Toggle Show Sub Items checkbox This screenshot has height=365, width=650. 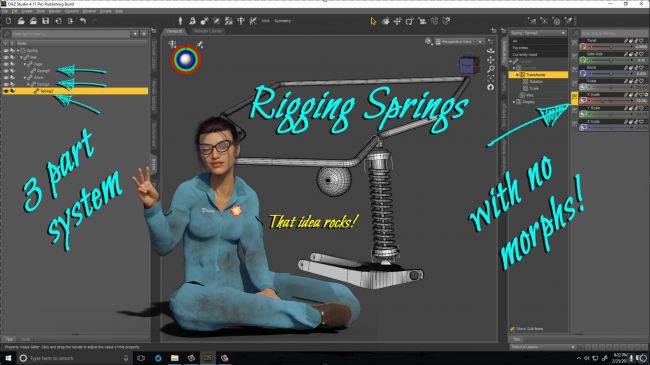512,328
